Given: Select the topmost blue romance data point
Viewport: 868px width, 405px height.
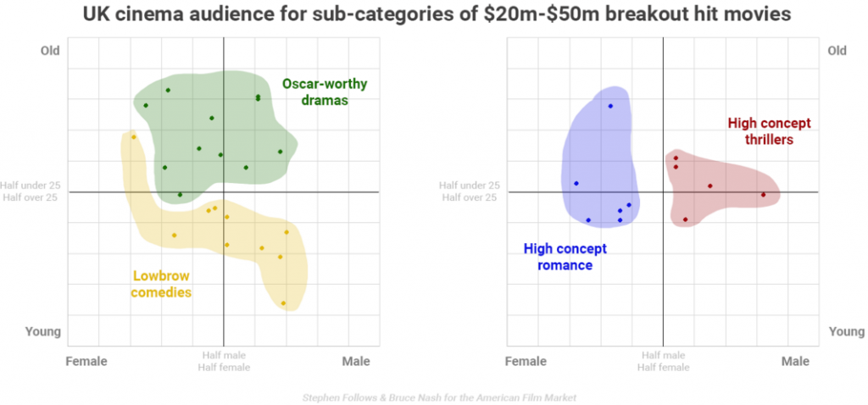Looking at the screenshot, I should point(610,106).
